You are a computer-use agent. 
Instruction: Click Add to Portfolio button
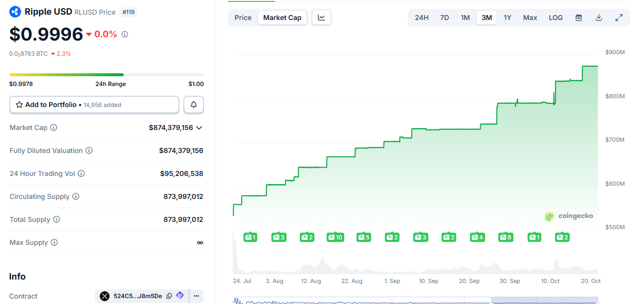(x=94, y=105)
